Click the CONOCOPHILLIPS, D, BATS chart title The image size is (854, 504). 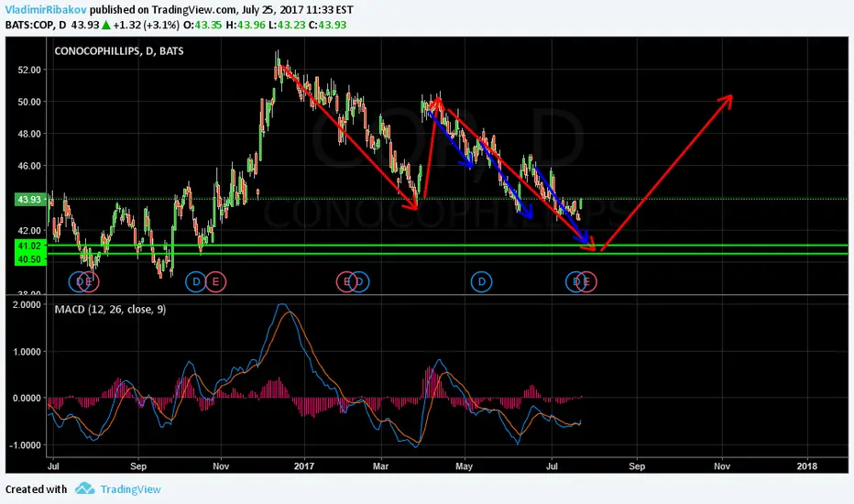[x=119, y=51]
